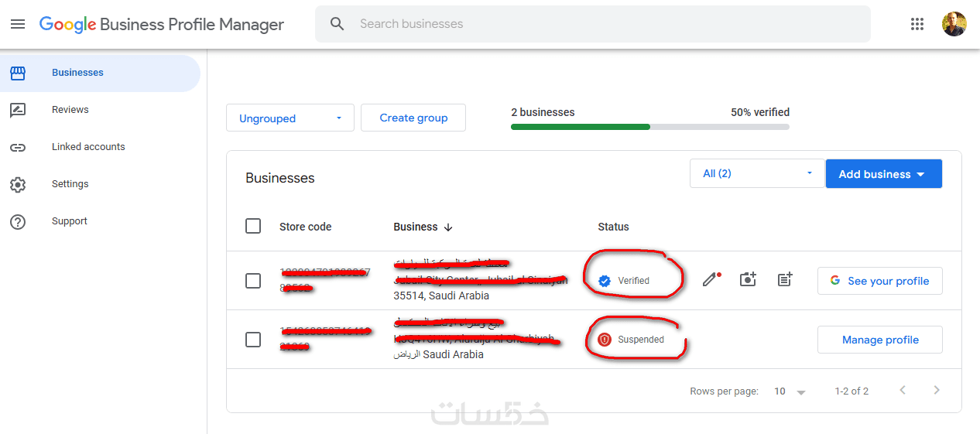The image size is (980, 434).
Task: Click the user account avatar
Action: [x=954, y=24]
